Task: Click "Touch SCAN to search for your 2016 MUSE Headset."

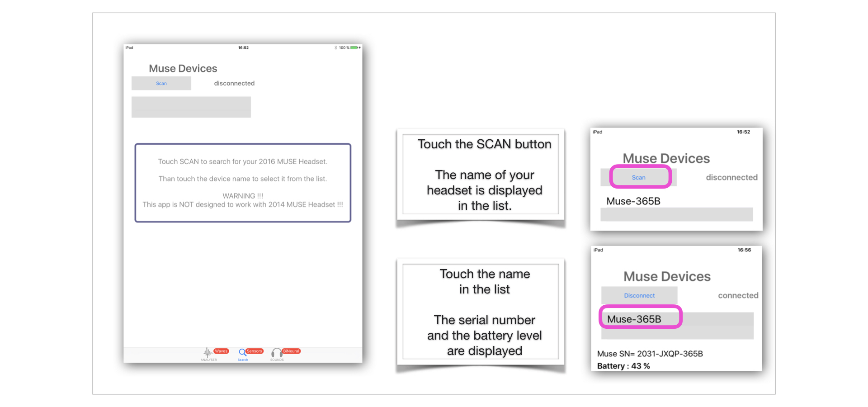Action: click(243, 161)
